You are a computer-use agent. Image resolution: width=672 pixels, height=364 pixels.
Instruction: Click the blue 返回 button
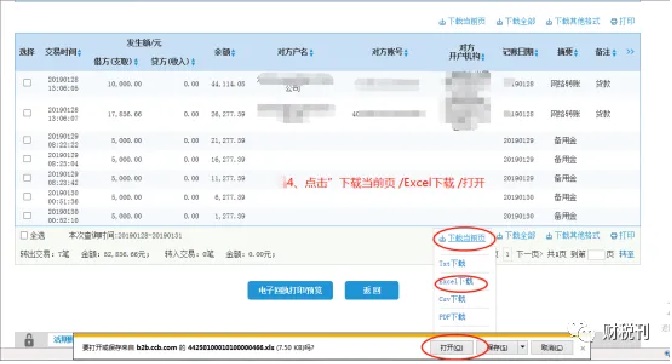click(372, 290)
